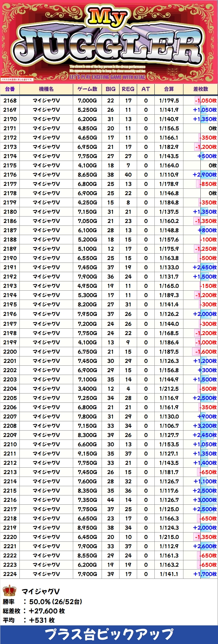The height and width of the screenshot is (644, 218).
Task: Select machine number 2168
Action: point(10,100)
